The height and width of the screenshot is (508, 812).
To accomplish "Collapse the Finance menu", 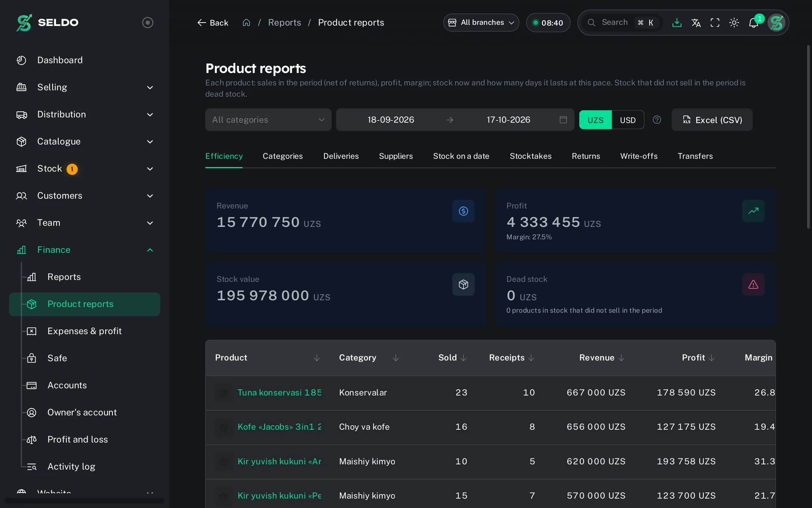I will [x=85, y=250].
